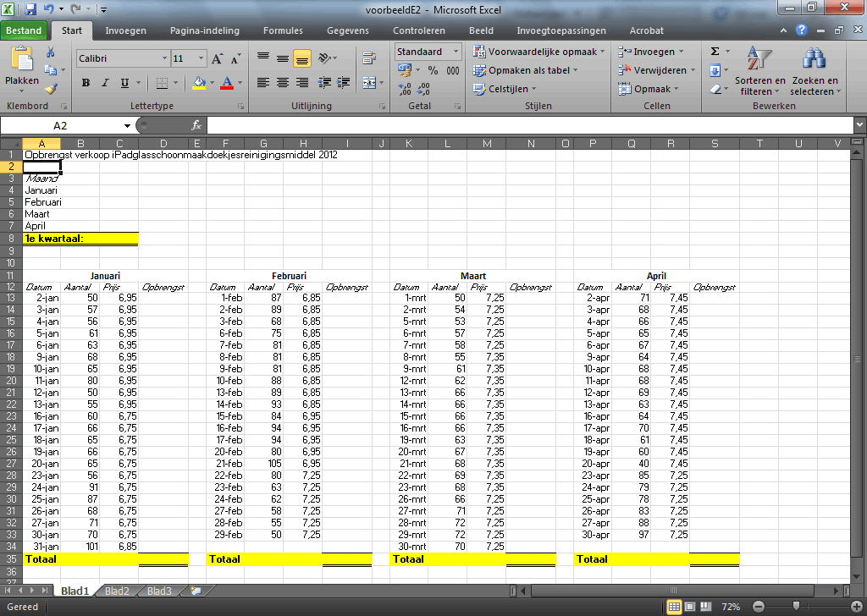Image resolution: width=867 pixels, height=616 pixels.
Task: Toggle italic formatting
Action: pyautogui.click(x=105, y=83)
